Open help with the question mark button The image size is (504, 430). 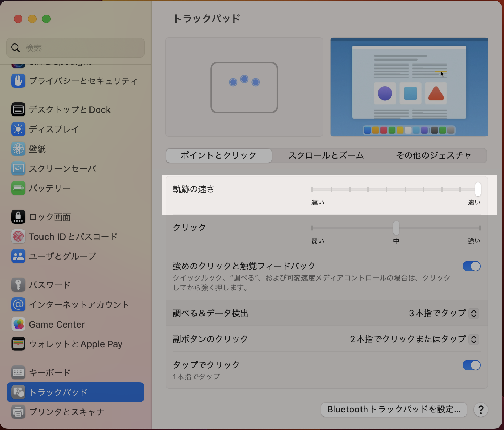pyautogui.click(x=481, y=410)
